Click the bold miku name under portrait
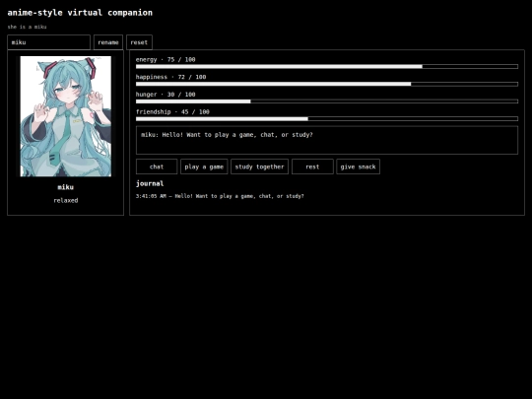The height and width of the screenshot is (399, 532). click(x=65, y=187)
